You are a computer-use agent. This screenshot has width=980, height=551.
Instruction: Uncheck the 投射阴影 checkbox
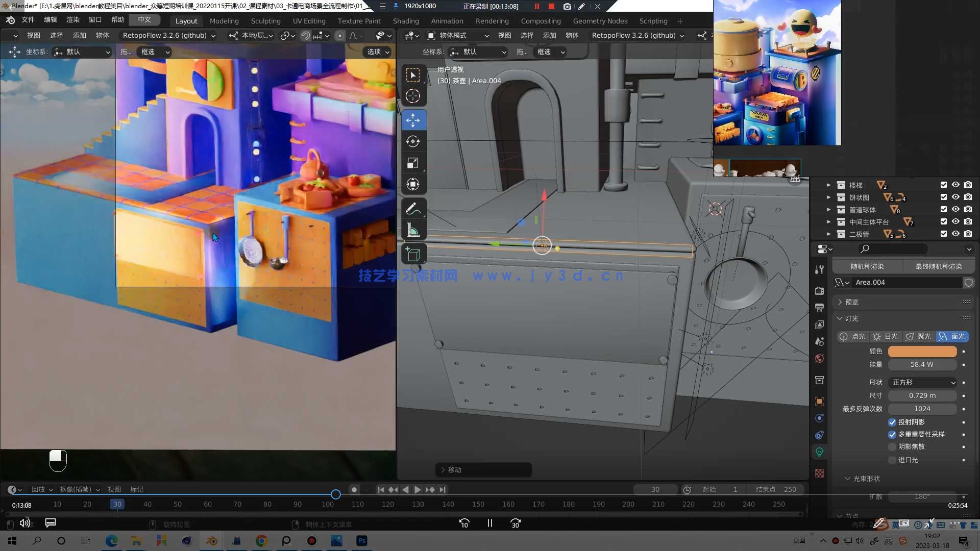892,422
